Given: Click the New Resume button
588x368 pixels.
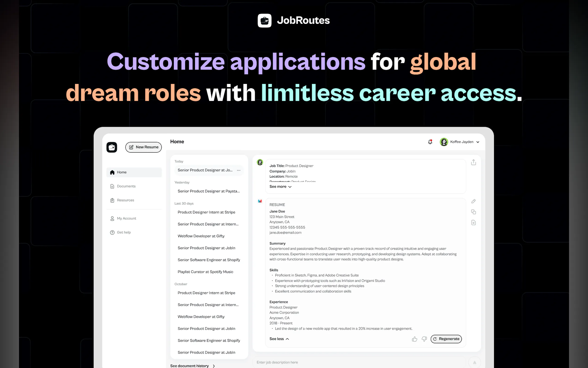Looking at the screenshot, I should click(x=144, y=147).
